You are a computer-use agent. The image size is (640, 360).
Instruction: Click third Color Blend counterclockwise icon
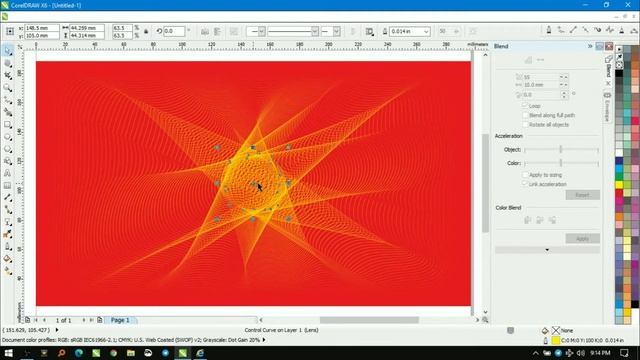click(x=552, y=220)
